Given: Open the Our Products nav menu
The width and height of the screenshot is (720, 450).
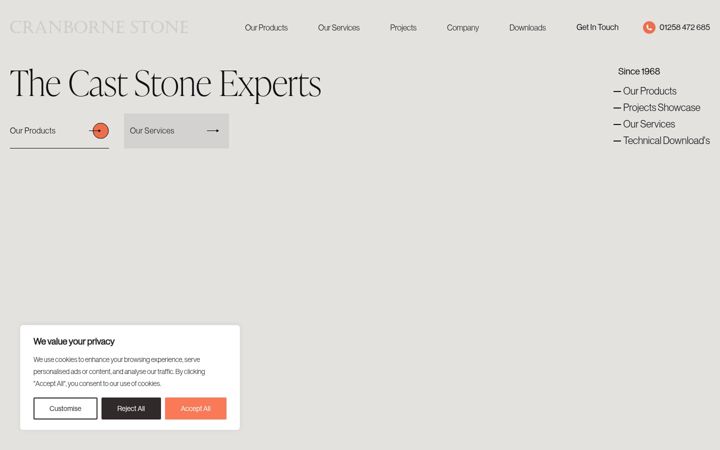Looking at the screenshot, I should (x=266, y=28).
